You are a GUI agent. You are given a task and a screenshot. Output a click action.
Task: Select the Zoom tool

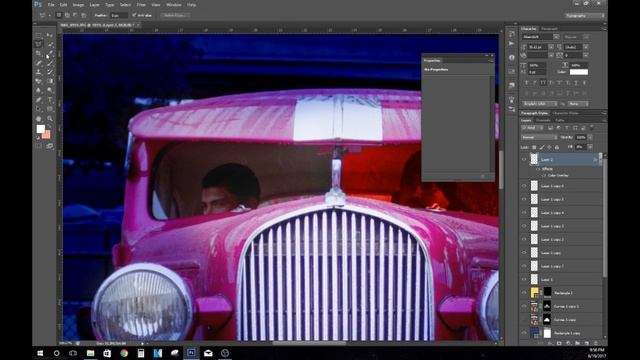pos(50,119)
